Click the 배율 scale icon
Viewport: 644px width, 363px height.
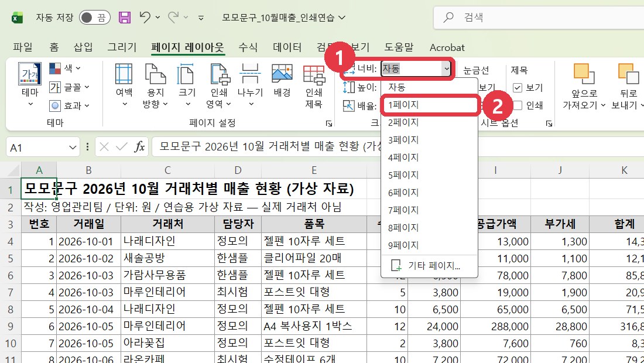point(348,105)
